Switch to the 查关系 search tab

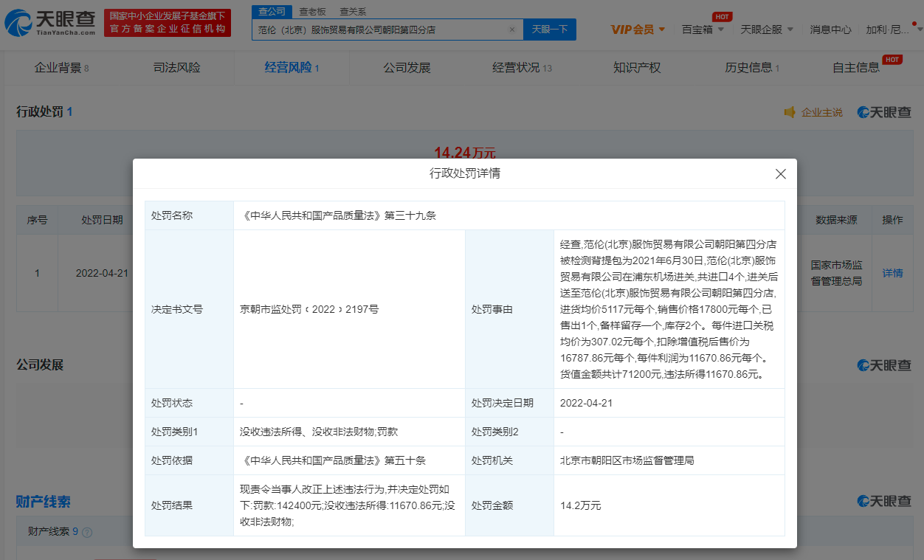point(352,12)
